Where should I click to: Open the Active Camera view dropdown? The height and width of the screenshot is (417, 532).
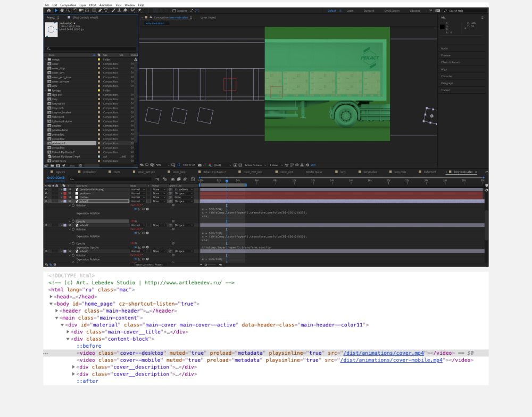pos(255,165)
